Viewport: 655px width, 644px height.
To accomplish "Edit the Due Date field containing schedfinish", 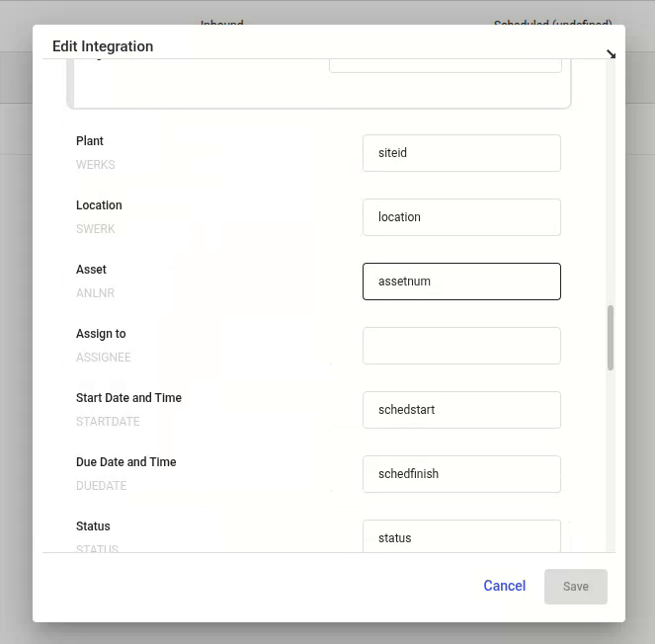I will tap(461, 474).
